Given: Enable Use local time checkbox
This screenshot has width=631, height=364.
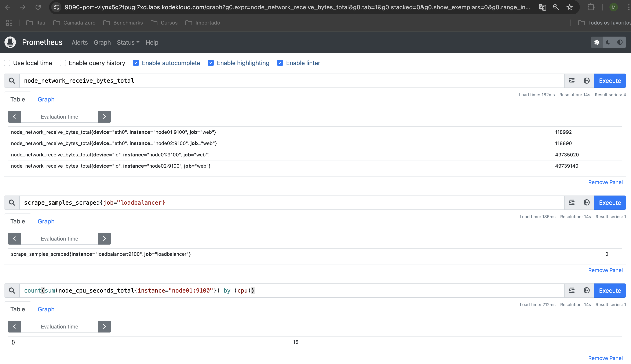Looking at the screenshot, I should 7,63.
